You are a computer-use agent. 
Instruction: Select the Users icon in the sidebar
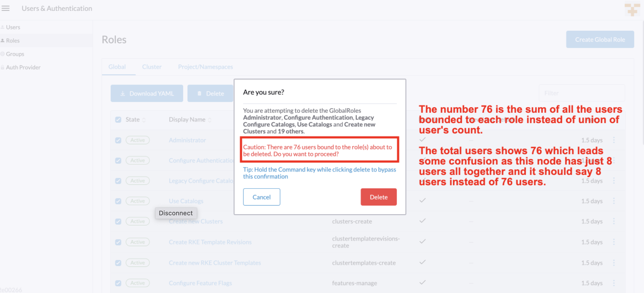coord(3,27)
